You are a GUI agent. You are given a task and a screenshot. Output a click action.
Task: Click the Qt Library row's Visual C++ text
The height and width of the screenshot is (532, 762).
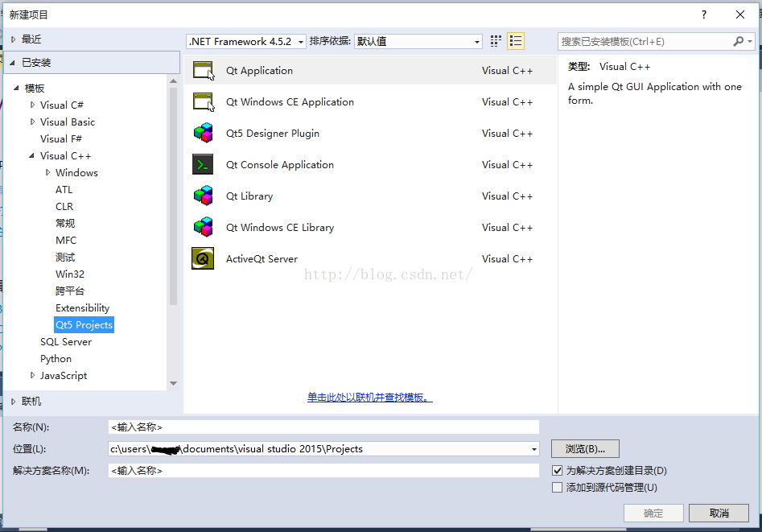click(508, 196)
